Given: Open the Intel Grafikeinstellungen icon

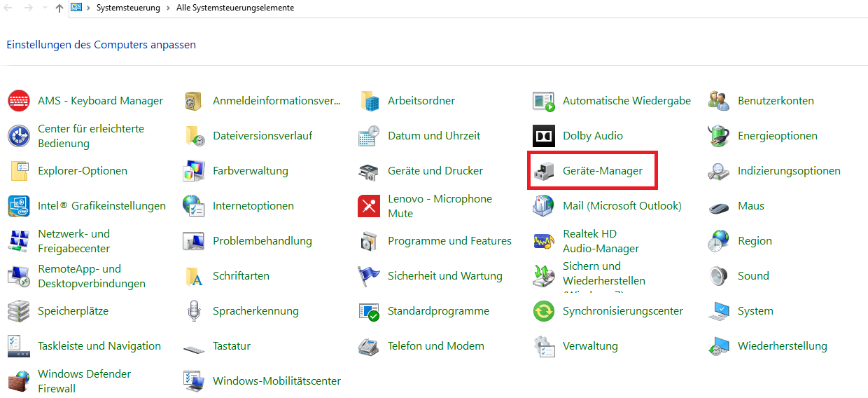Looking at the screenshot, I should (x=19, y=206).
